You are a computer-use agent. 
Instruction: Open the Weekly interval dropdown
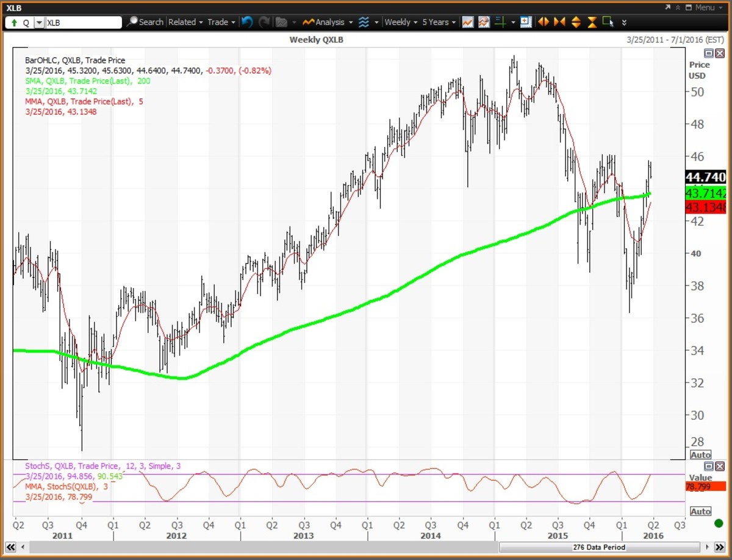pyautogui.click(x=401, y=22)
